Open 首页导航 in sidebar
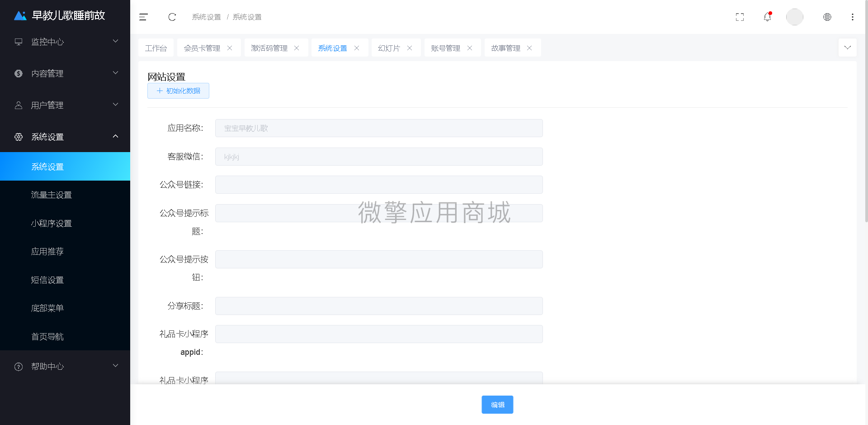Screen dimensions: 868x425 pyautogui.click(x=65, y=337)
